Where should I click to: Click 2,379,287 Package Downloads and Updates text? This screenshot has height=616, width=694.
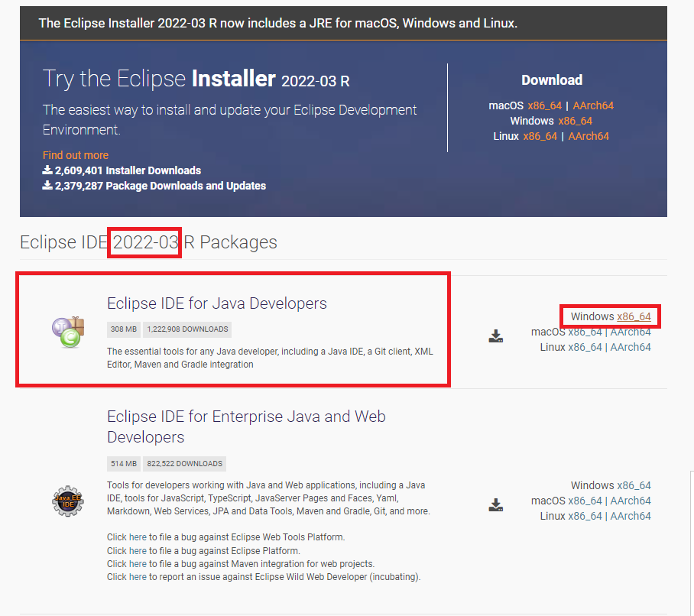coord(161,186)
